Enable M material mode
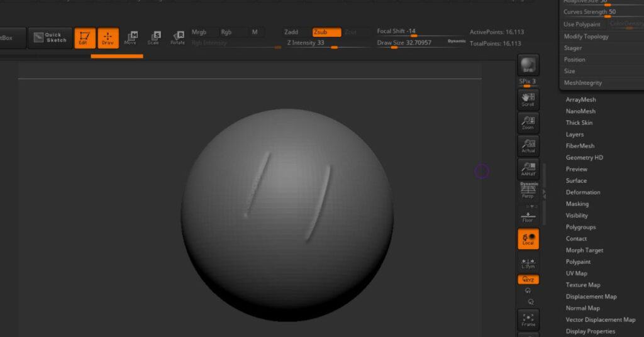The height and width of the screenshot is (337, 644). [x=255, y=32]
